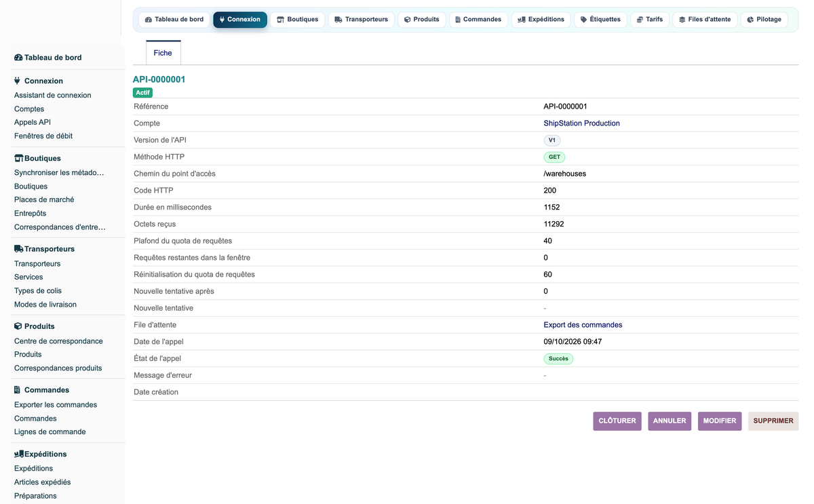The width and height of the screenshot is (814, 504).
Task: Click the Supprimer button
Action: (x=773, y=421)
